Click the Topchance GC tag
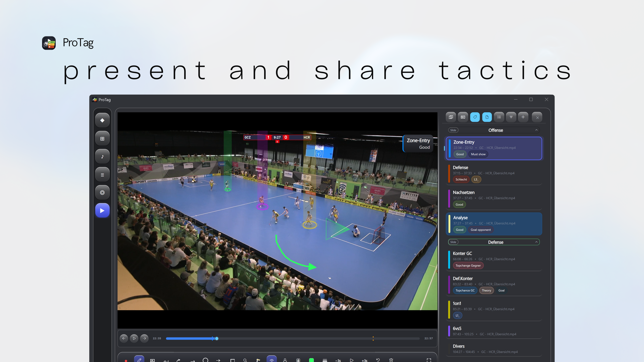The width and height of the screenshot is (644, 362). (x=465, y=291)
